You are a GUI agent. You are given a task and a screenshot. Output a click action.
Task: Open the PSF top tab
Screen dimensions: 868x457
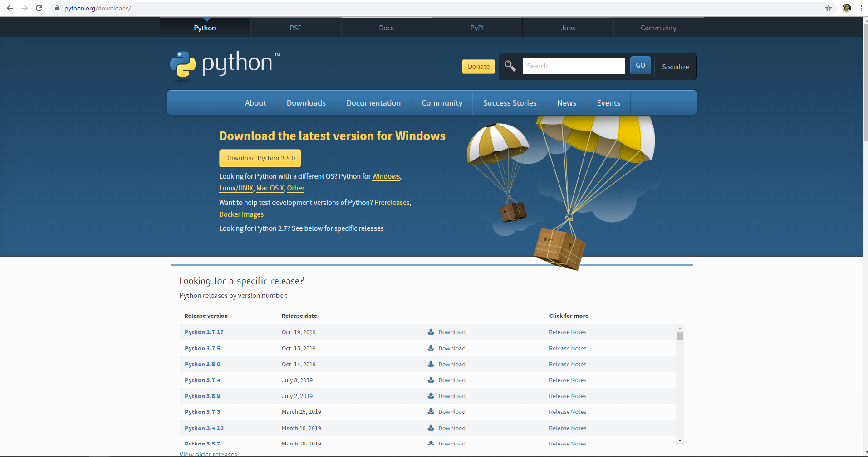(296, 28)
